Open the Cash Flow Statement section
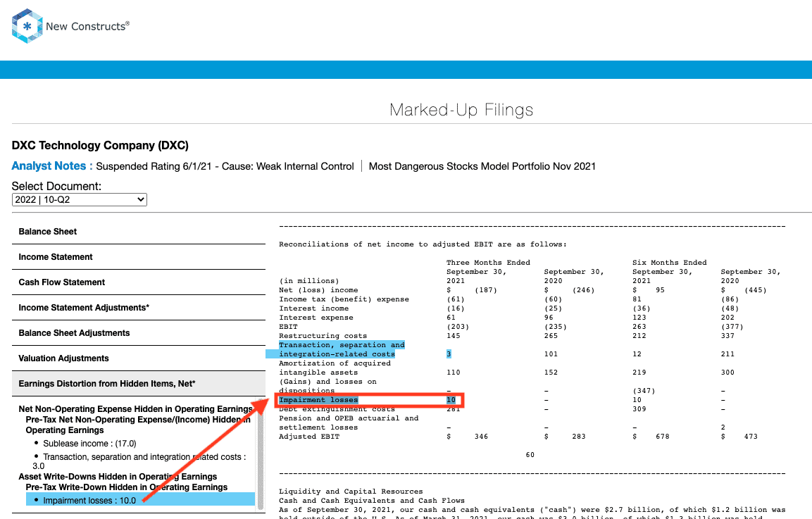Viewport: 812px width, 519px height. 138,282
